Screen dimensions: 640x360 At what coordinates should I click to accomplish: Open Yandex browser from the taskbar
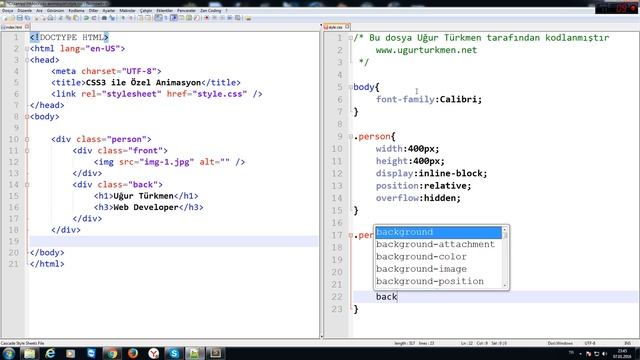153,353
